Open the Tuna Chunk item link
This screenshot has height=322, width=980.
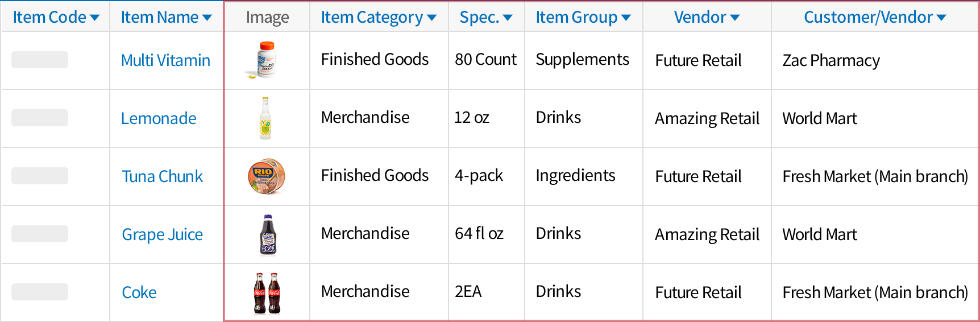click(x=162, y=176)
